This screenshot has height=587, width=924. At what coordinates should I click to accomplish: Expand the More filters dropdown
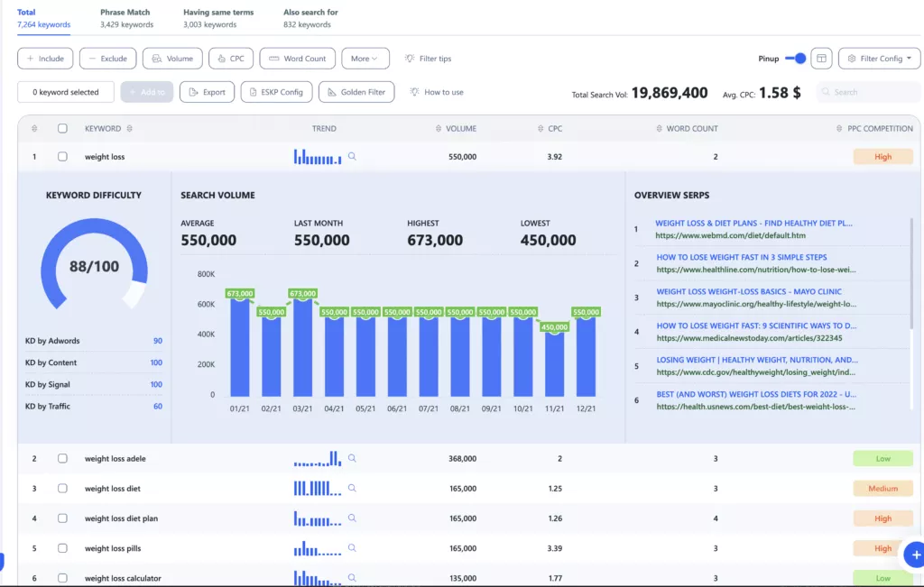click(x=365, y=59)
